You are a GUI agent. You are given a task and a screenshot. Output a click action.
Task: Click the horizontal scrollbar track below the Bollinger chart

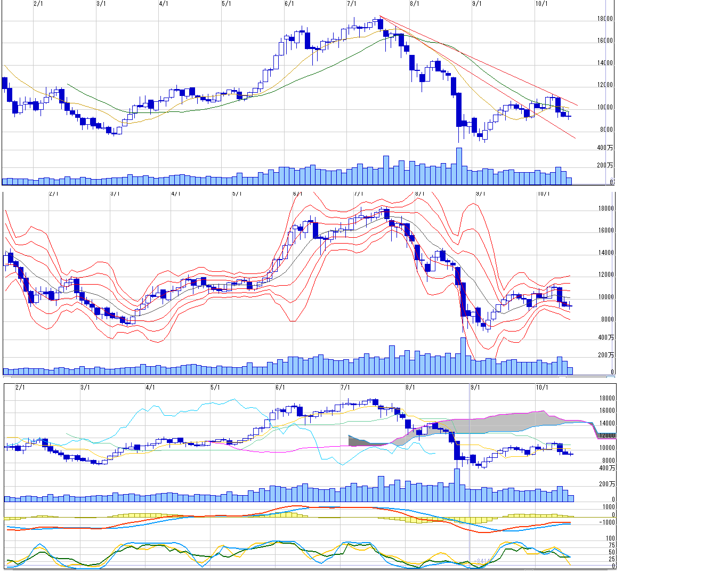pos(320,377)
